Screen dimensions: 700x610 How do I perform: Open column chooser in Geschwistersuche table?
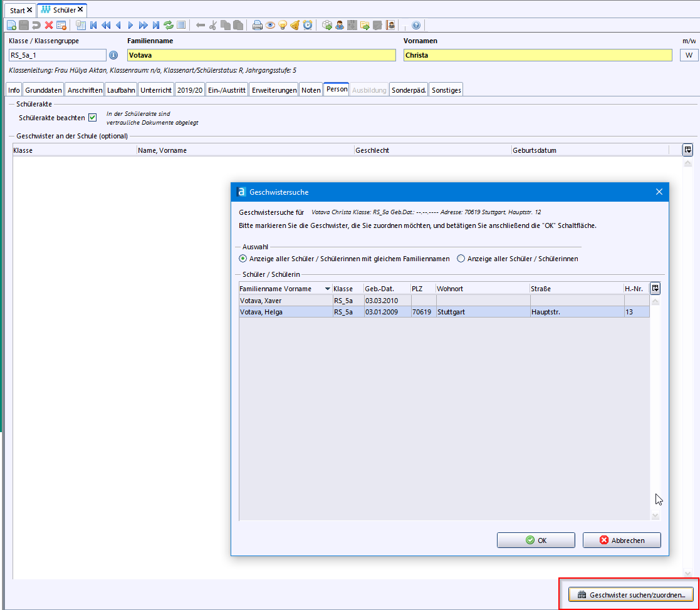[x=656, y=289]
